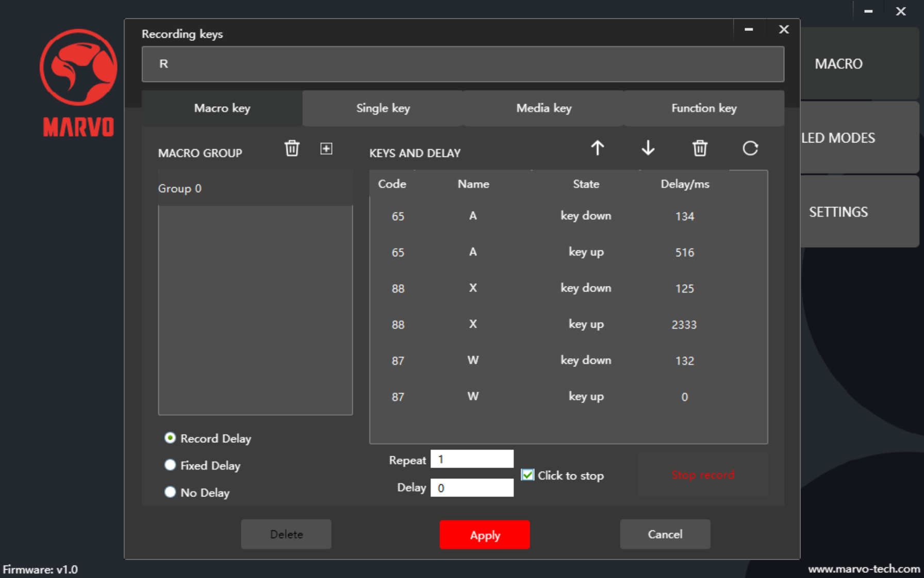Delete selected key in Keys and Delay

(699, 149)
